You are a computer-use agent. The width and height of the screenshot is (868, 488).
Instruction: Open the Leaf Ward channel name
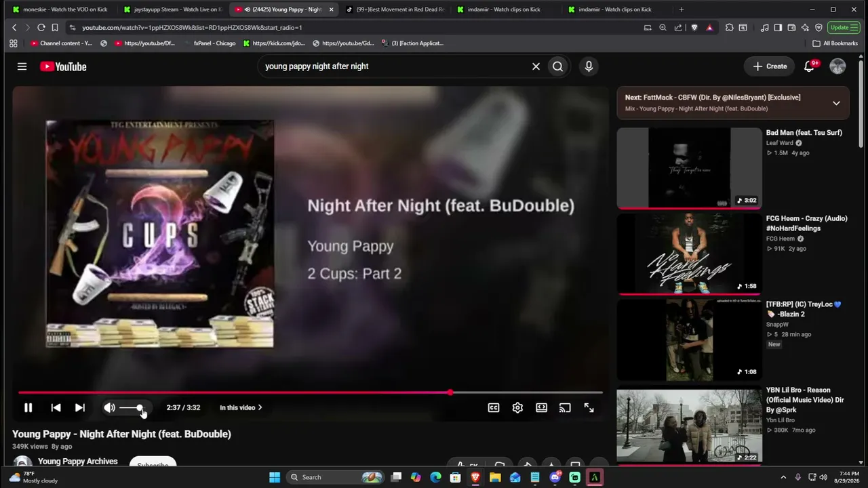[x=780, y=143]
